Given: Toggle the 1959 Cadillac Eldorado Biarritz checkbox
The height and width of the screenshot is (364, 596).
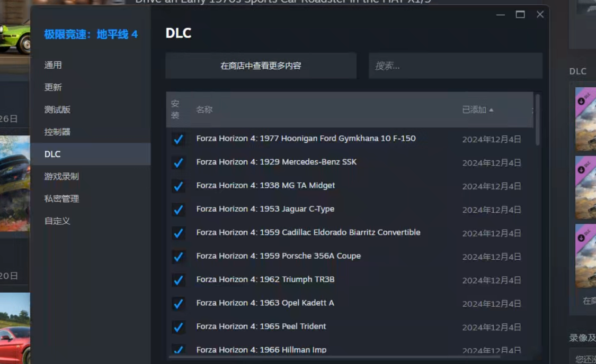Looking at the screenshot, I should pyautogui.click(x=179, y=233).
